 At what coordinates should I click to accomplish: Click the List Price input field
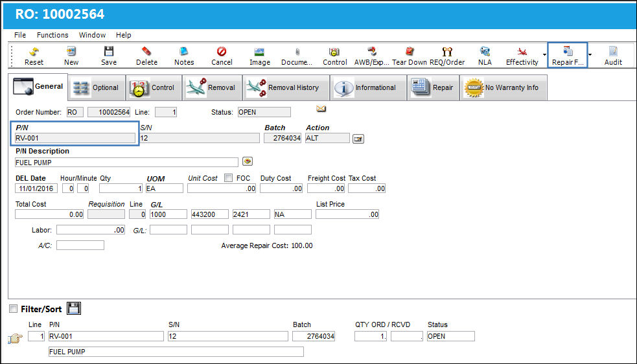pyautogui.click(x=347, y=214)
